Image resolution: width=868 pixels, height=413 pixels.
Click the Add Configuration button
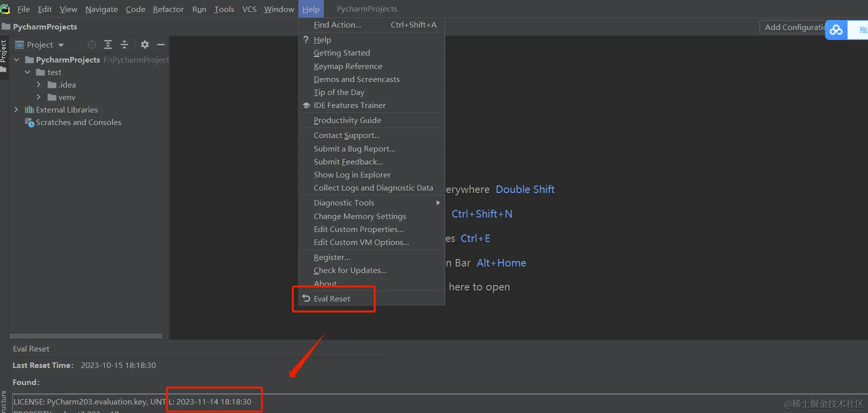tap(793, 27)
